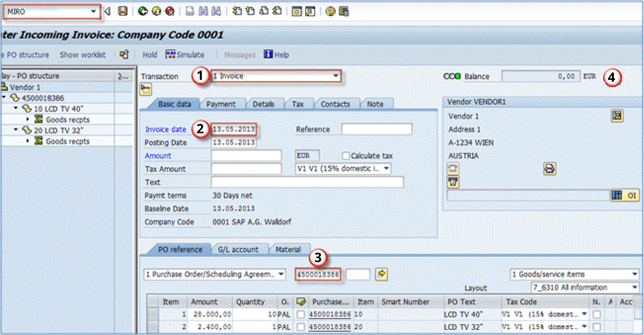This screenshot has width=644, height=335.
Task: Tick booking checkbox for item 2 LCD TV 32"
Action: pyautogui.click(x=301, y=327)
